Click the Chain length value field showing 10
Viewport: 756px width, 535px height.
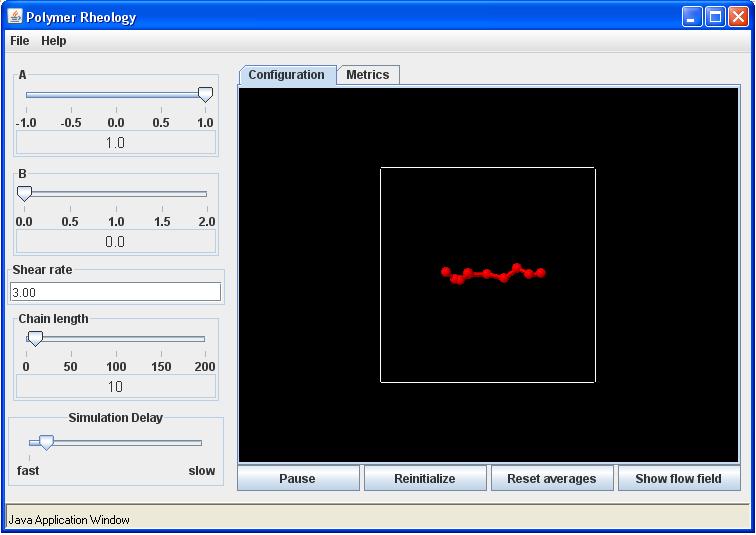pyautogui.click(x=116, y=387)
